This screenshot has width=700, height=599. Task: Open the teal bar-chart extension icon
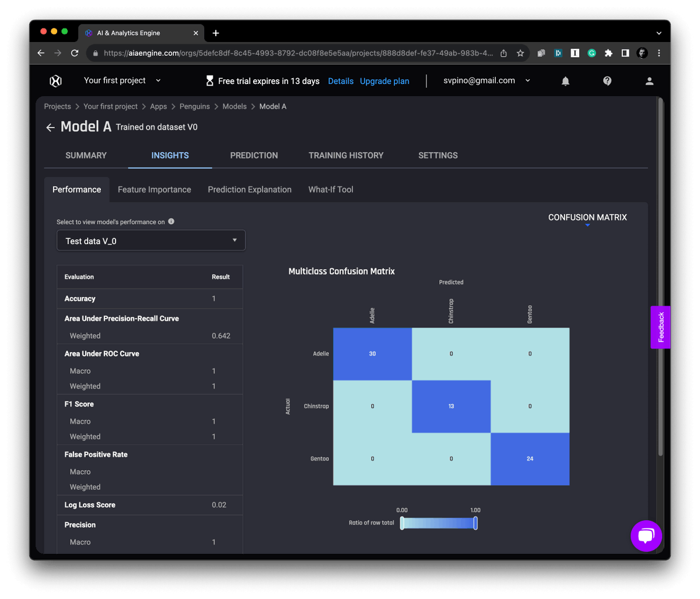[x=558, y=53]
